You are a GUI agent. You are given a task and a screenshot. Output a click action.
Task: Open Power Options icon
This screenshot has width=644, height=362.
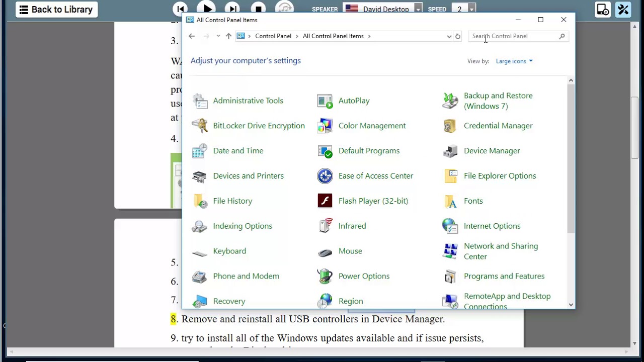[325, 276]
